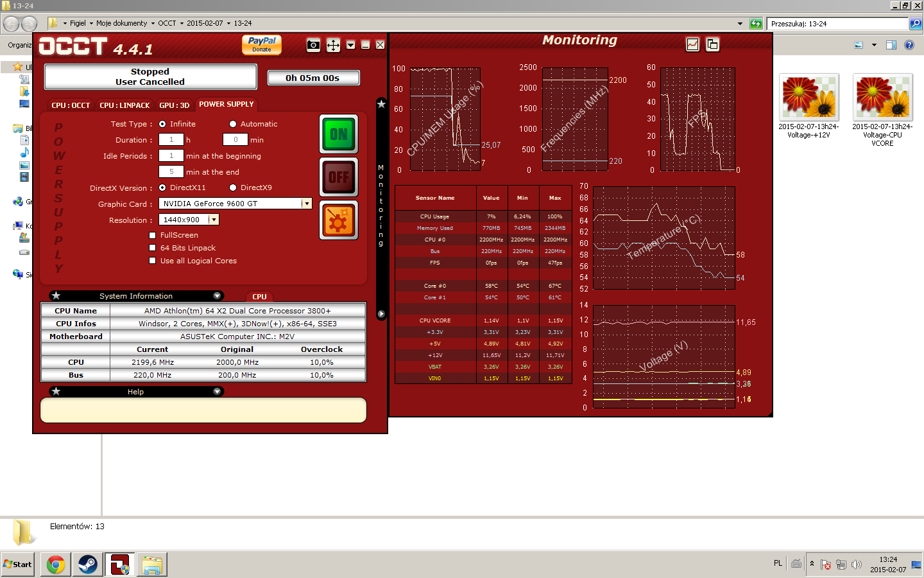Click the PayPal Donate button
Screen dimensions: 924x578
tap(262, 44)
